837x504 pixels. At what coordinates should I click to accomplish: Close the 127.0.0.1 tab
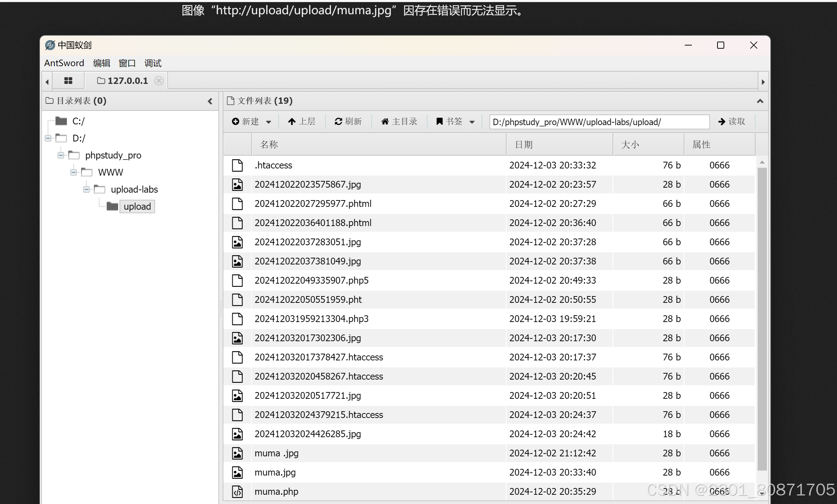(x=159, y=81)
